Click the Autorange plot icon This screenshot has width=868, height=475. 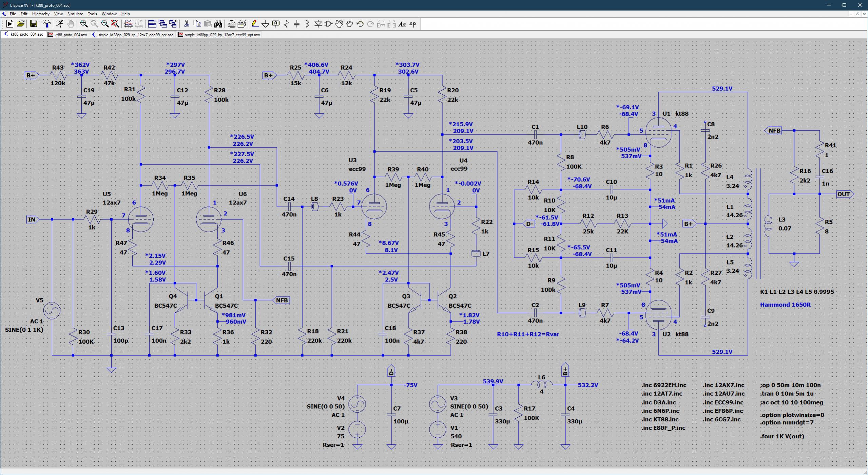[129, 24]
